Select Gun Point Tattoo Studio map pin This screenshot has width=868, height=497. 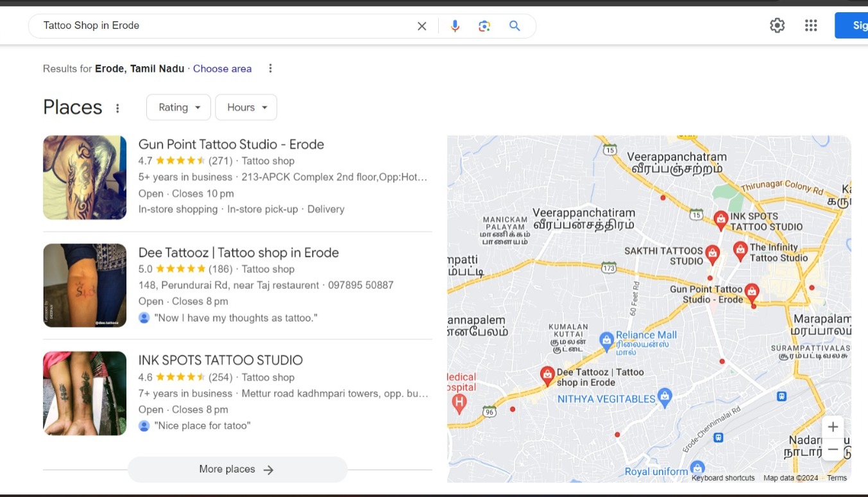pos(751,293)
